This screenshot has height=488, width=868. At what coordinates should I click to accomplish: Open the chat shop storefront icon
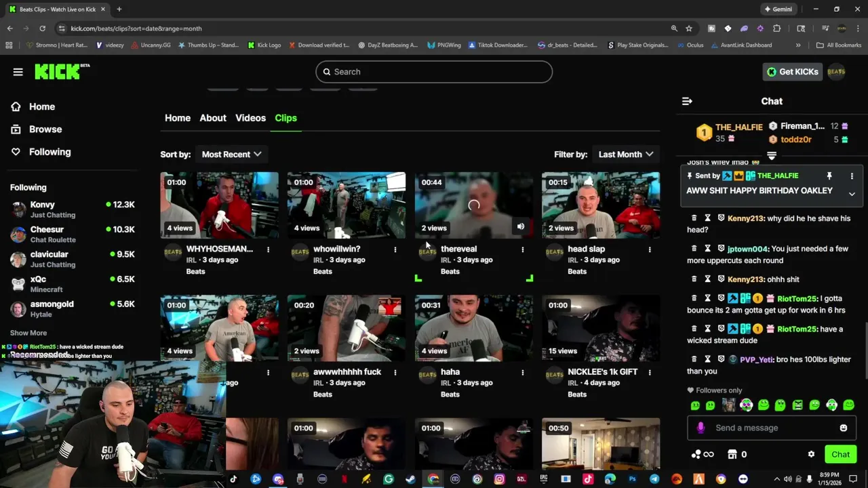coord(732,454)
